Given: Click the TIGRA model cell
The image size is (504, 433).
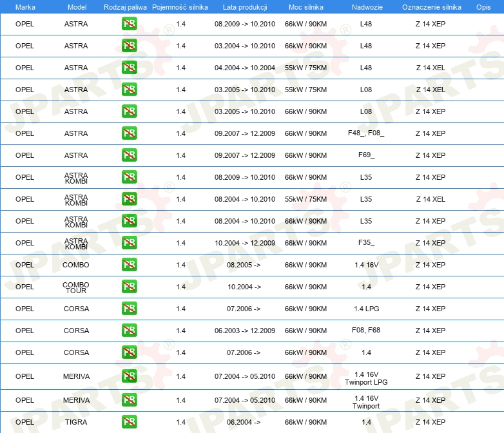Looking at the screenshot, I should [x=76, y=422].
